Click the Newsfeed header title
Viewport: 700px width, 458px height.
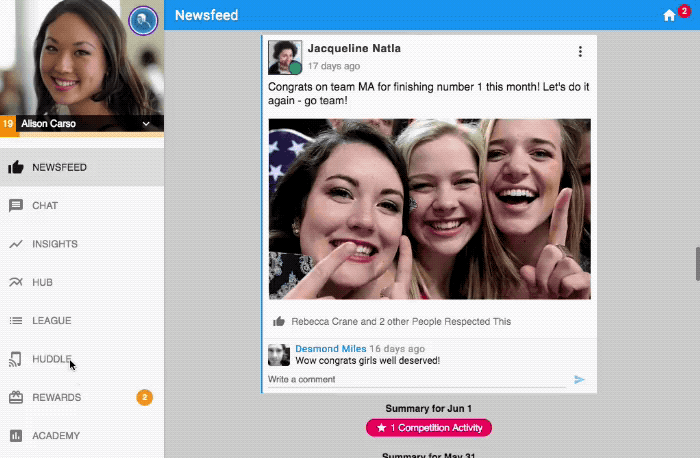coord(206,15)
